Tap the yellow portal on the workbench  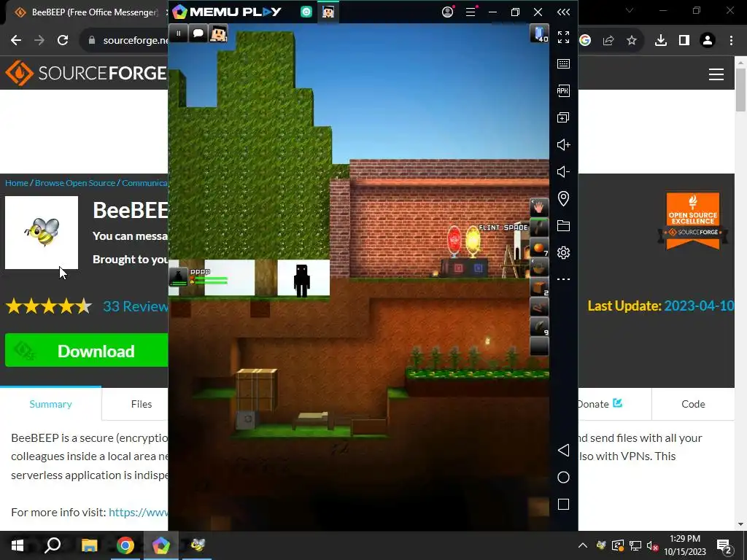click(x=473, y=241)
